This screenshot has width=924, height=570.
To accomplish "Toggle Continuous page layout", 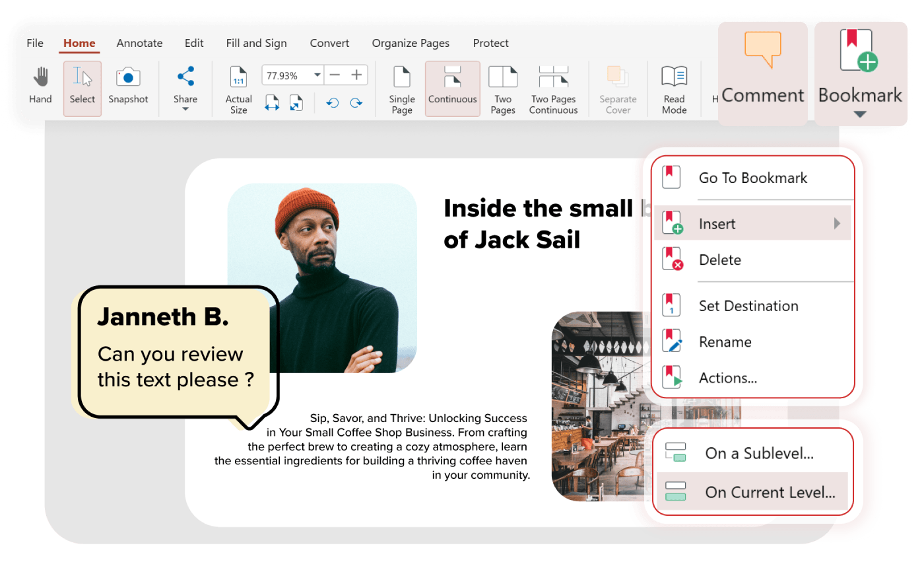I will click(x=452, y=89).
